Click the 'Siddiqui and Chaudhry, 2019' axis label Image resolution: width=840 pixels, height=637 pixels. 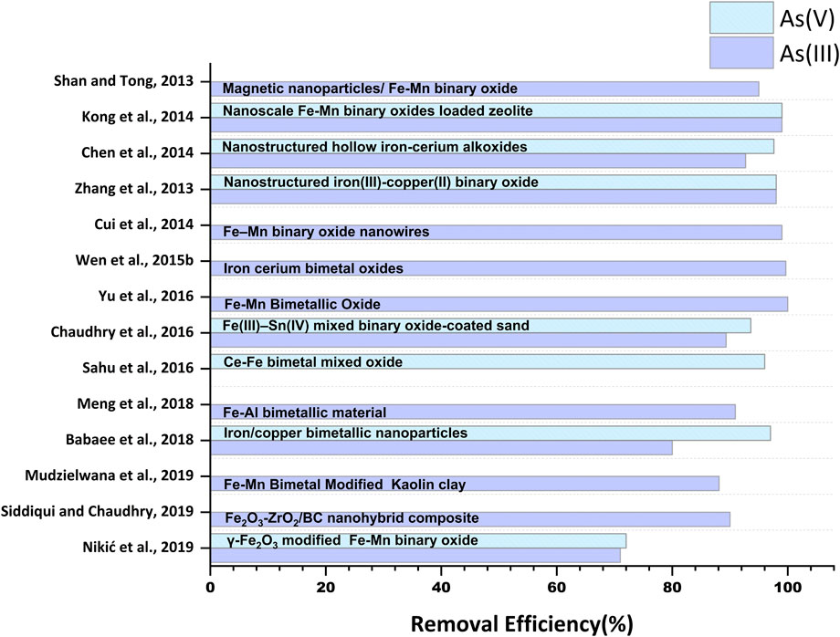[97, 511]
